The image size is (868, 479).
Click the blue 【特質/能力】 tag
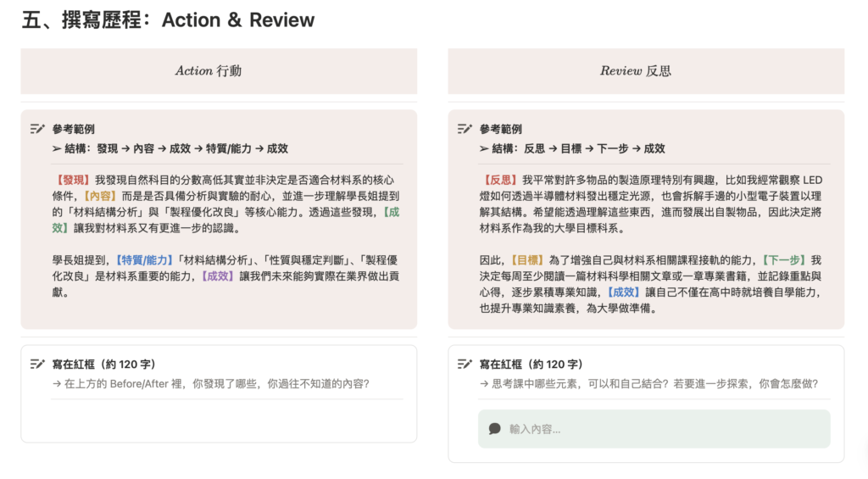[x=144, y=260]
